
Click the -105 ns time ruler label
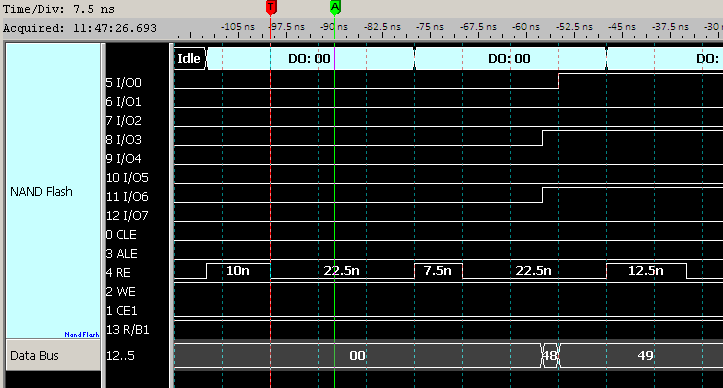pos(238,27)
